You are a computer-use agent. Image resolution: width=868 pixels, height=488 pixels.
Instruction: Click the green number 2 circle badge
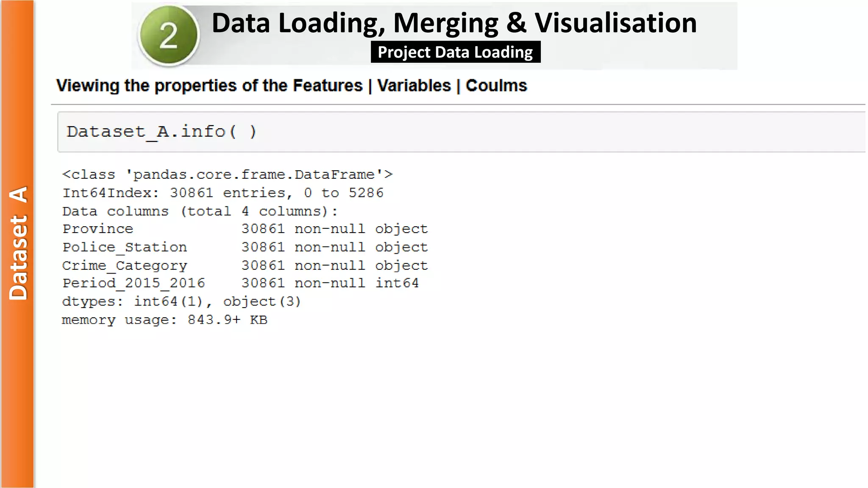pyautogui.click(x=169, y=36)
